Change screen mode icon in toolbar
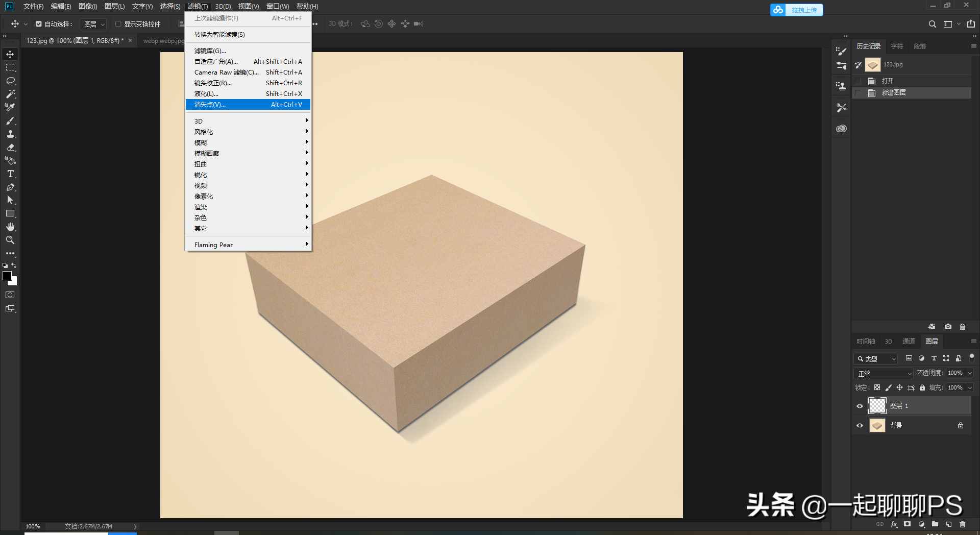This screenshot has height=535, width=980. coord(10,308)
